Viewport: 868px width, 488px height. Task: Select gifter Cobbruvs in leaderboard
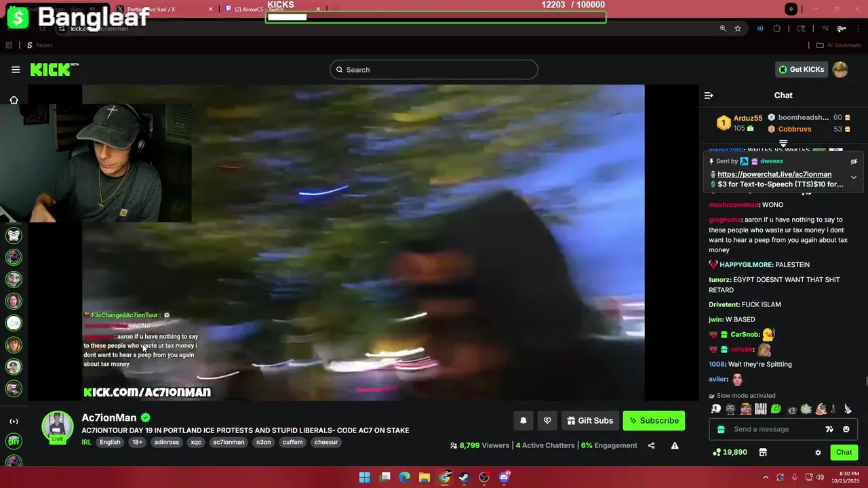(x=795, y=129)
